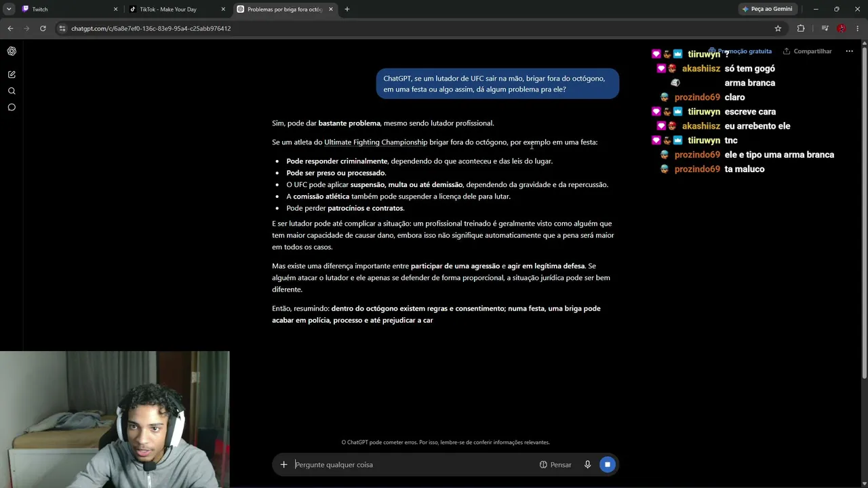Click the chat message 'só tem gogó'
The width and height of the screenshot is (868, 488).
(749, 68)
